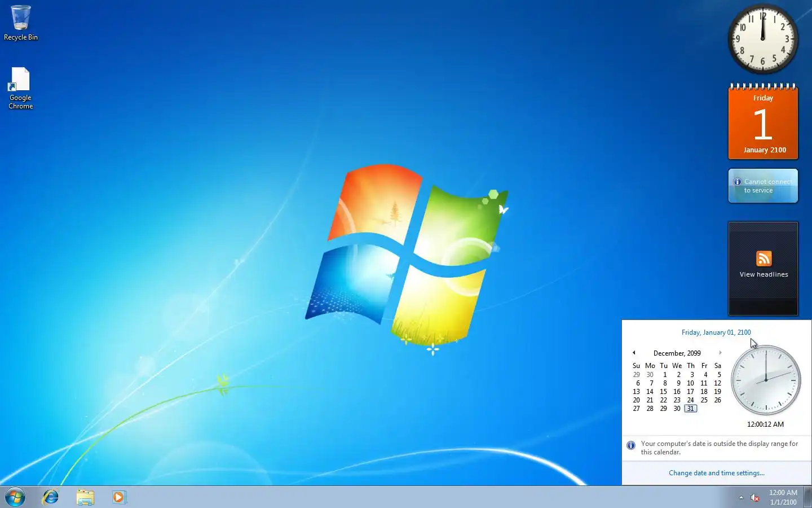Click the 'Su' weekday column header
This screenshot has height=508, width=812.
pos(636,366)
